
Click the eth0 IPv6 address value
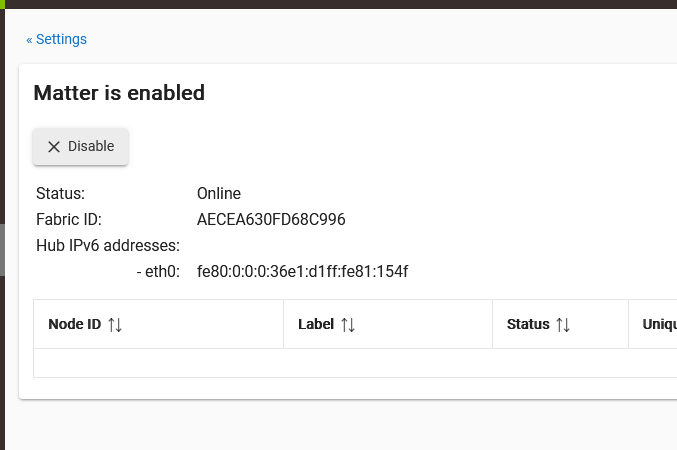click(302, 272)
